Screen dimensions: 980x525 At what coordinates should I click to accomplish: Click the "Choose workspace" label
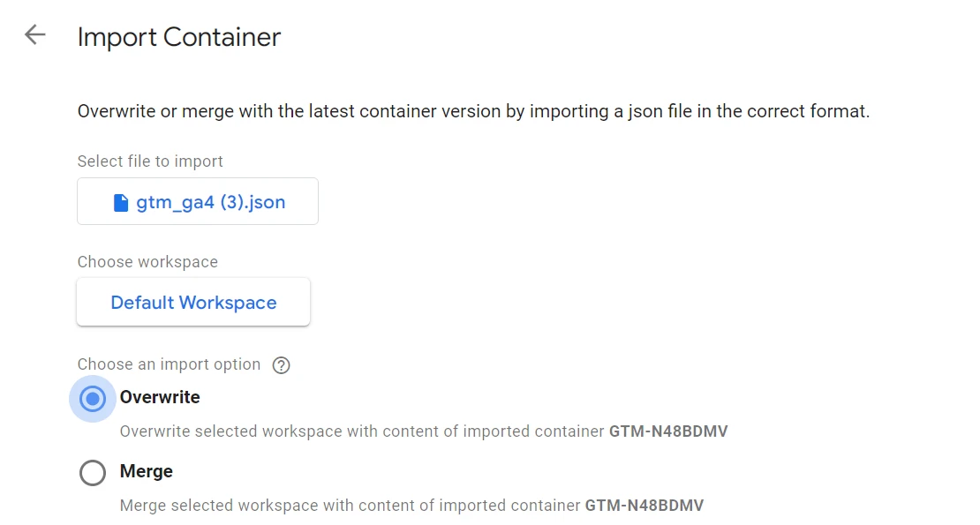tap(147, 262)
